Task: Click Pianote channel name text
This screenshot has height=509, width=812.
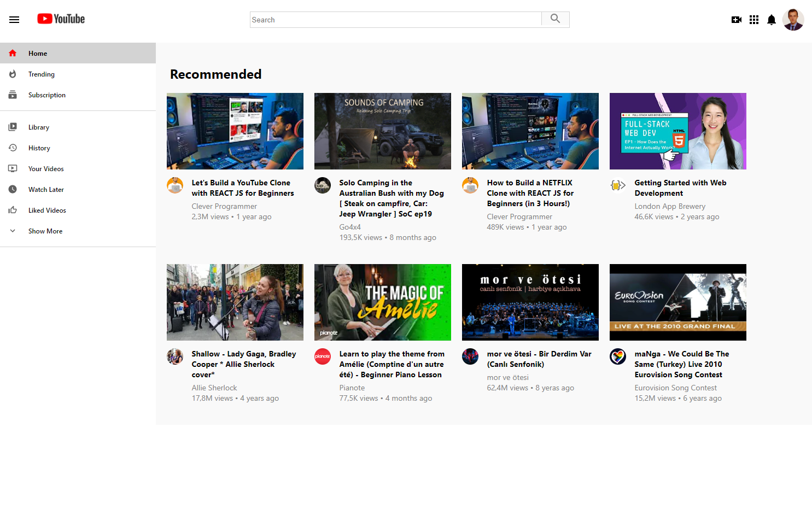Action: coord(352,388)
